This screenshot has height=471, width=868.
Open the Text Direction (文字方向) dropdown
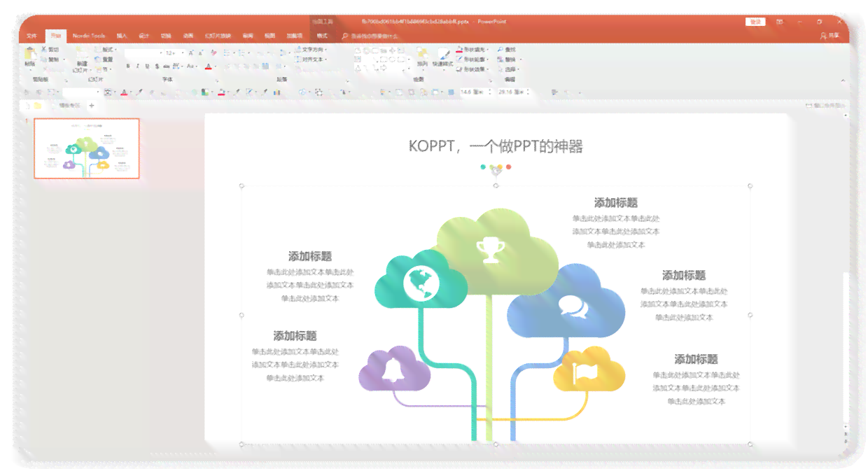tap(311, 50)
